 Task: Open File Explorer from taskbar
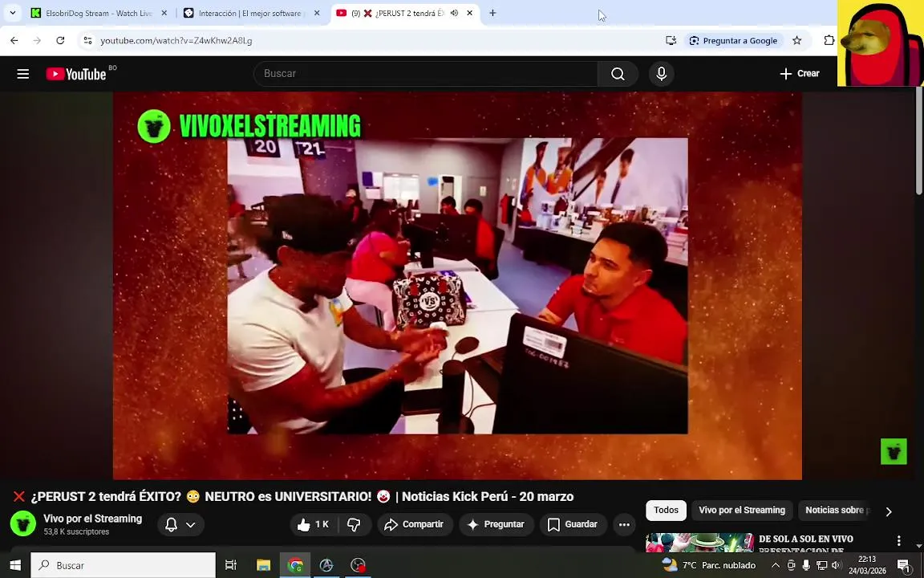point(263,565)
